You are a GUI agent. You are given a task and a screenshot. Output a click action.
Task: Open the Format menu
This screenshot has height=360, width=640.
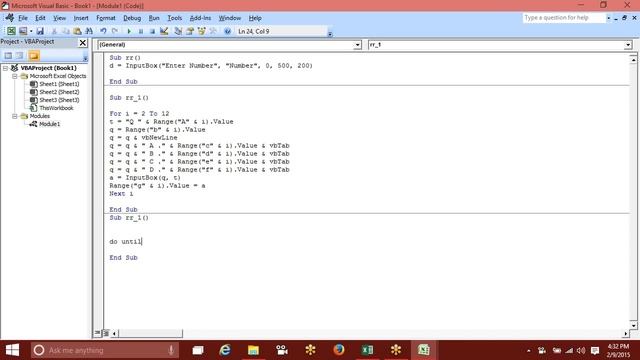click(106, 18)
